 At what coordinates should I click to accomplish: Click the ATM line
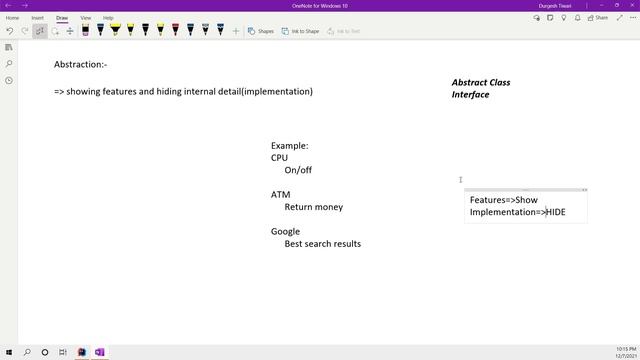[x=280, y=195]
